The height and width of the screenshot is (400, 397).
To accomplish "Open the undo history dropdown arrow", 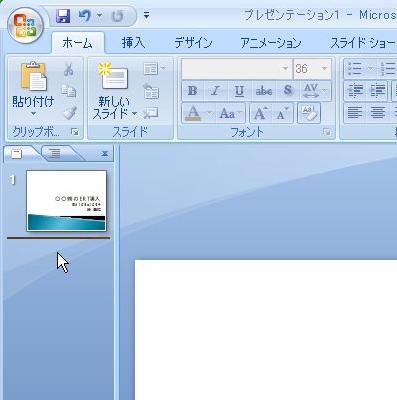I will [x=99, y=15].
